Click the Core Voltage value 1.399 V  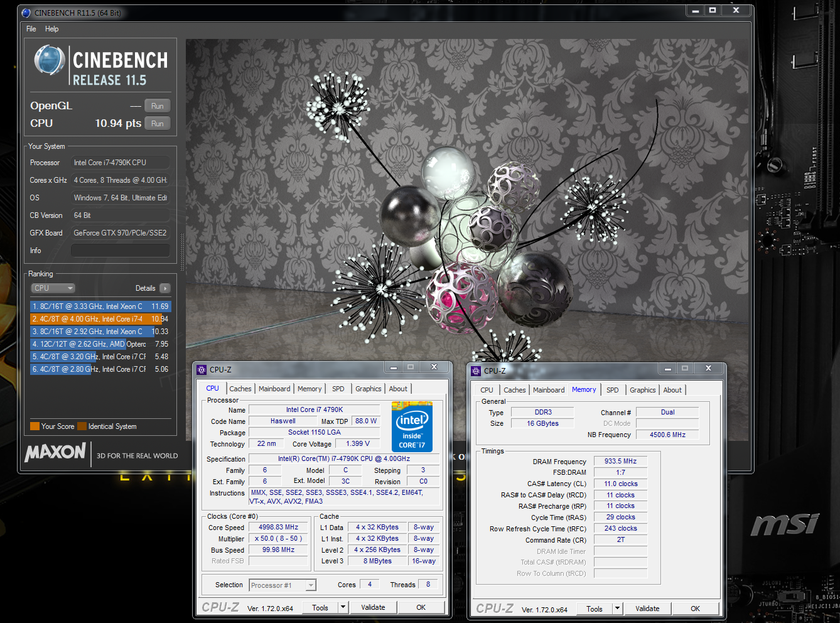point(358,443)
